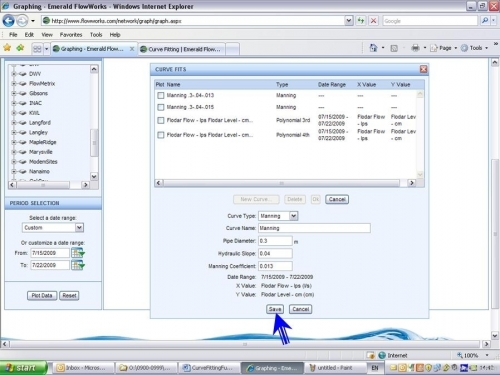The height and width of the screenshot is (375, 500).
Task: Click the Print toolbar icon
Action: (x=415, y=48)
